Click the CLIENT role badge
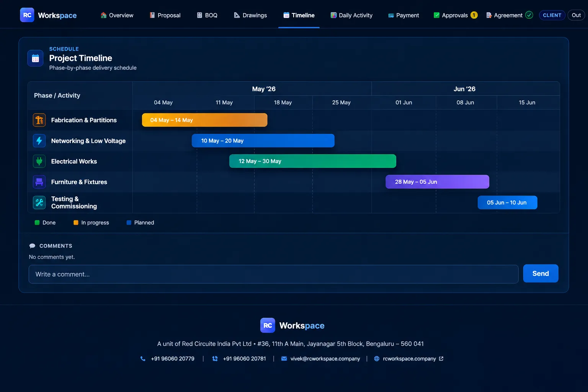This screenshot has width=588, height=392. coord(552,15)
